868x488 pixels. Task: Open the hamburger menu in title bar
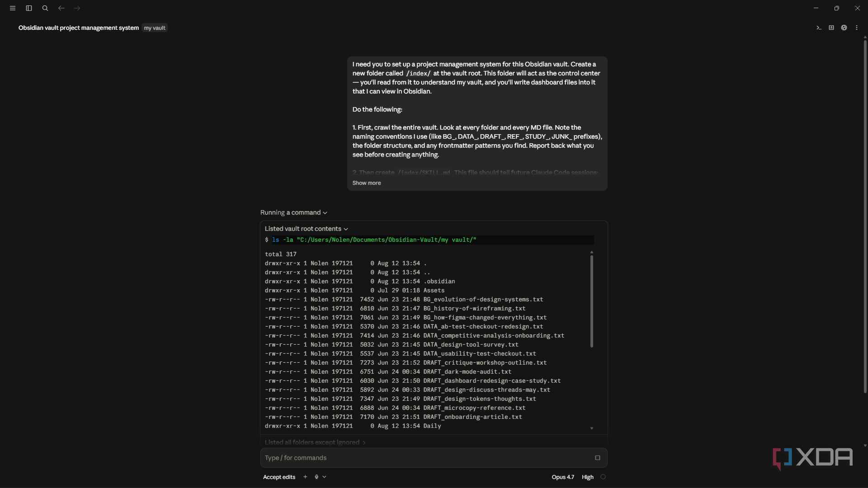click(x=13, y=8)
